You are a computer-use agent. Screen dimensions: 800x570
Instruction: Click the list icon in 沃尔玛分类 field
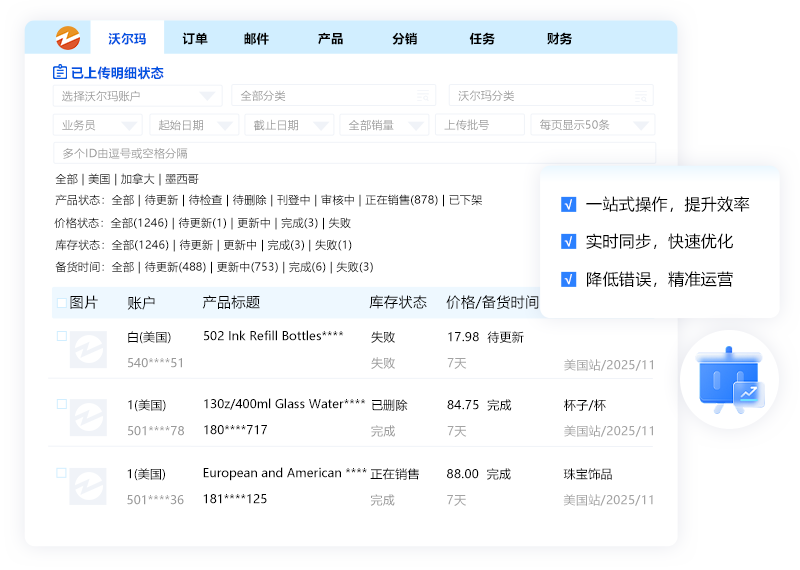[x=640, y=96]
